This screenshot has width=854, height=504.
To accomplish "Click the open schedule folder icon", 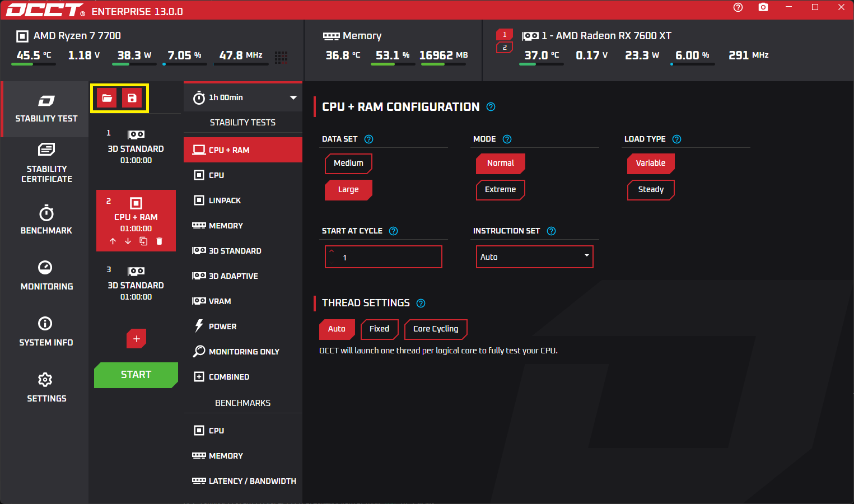I will click(107, 98).
